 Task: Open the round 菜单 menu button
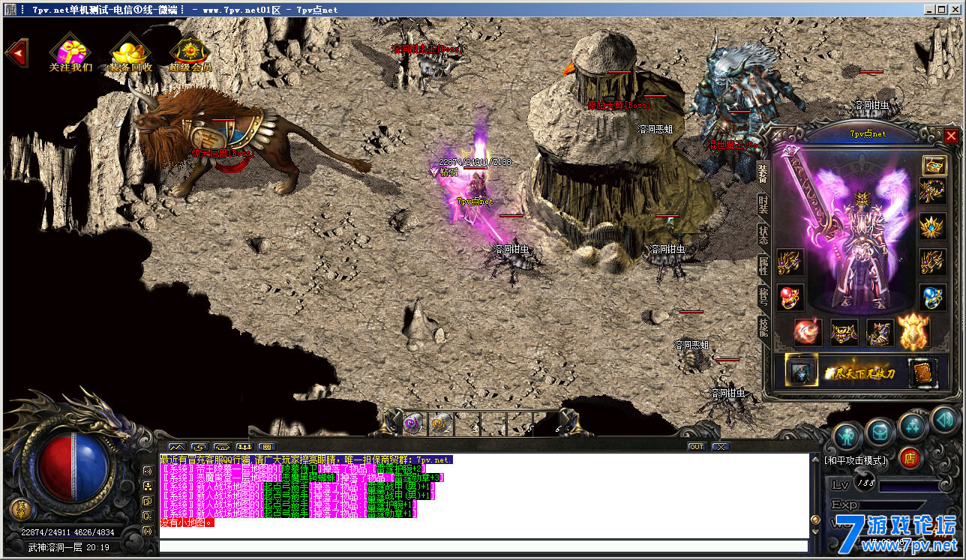pyautogui.click(x=22, y=510)
